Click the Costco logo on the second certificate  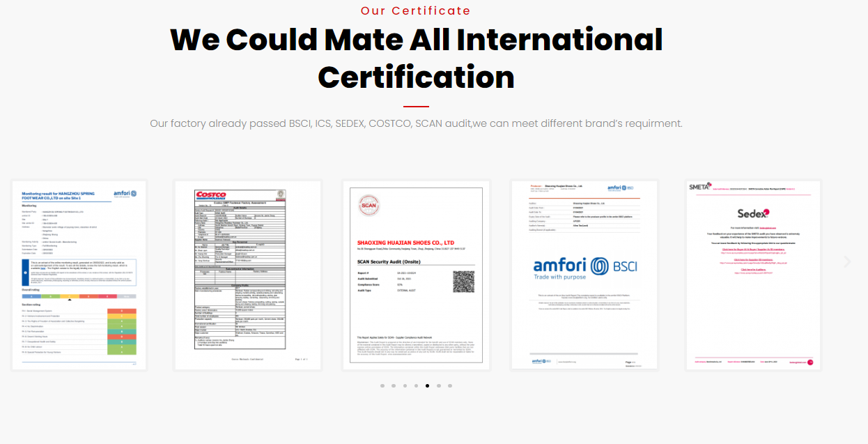coord(211,195)
